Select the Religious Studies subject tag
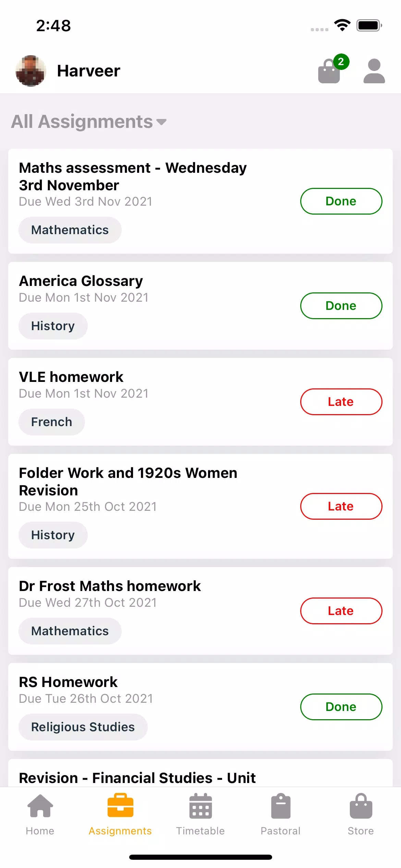 (83, 727)
